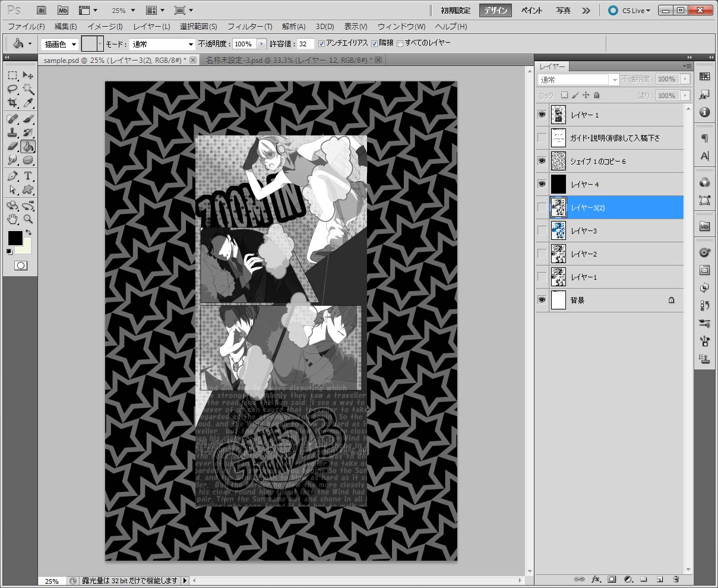Select the Brush tool
Image resolution: width=718 pixels, height=588 pixels.
coord(28,119)
